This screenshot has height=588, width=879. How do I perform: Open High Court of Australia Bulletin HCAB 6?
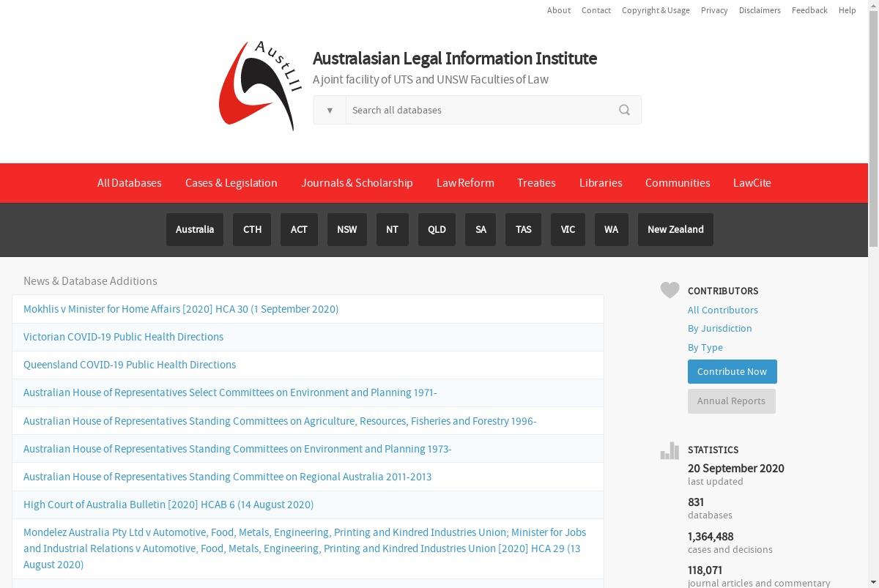(x=168, y=505)
